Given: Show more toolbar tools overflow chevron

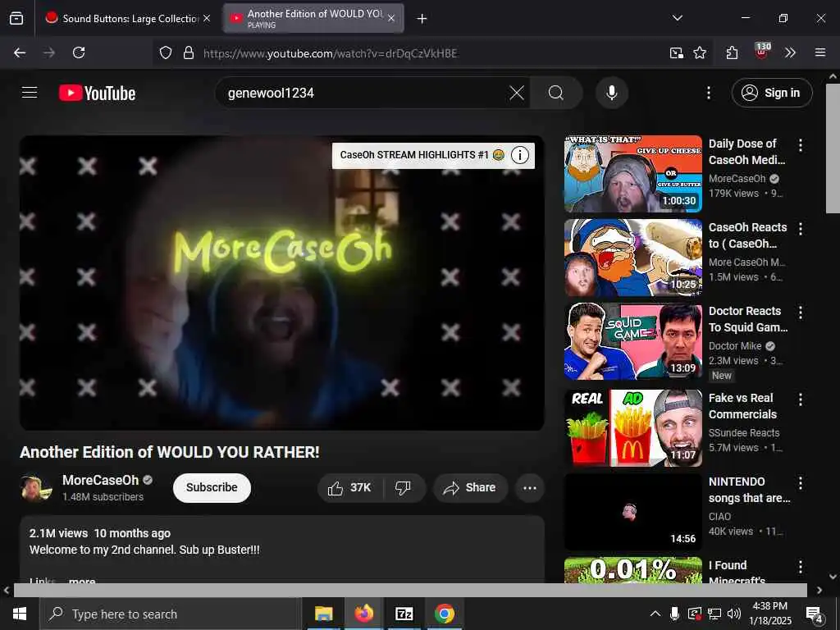Looking at the screenshot, I should pyautogui.click(x=790, y=52).
